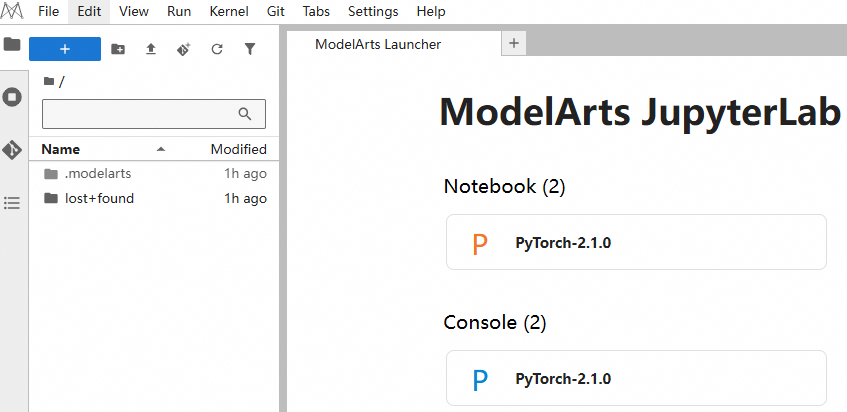847x412 pixels.
Task: Sort files by Modified column
Action: (239, 149)
